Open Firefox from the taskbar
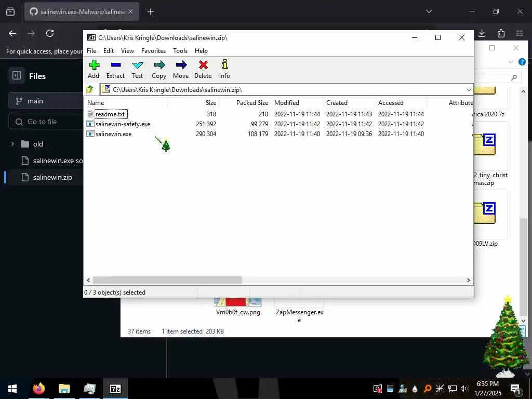This screenshot has width=532, height=399. point(38,389)
